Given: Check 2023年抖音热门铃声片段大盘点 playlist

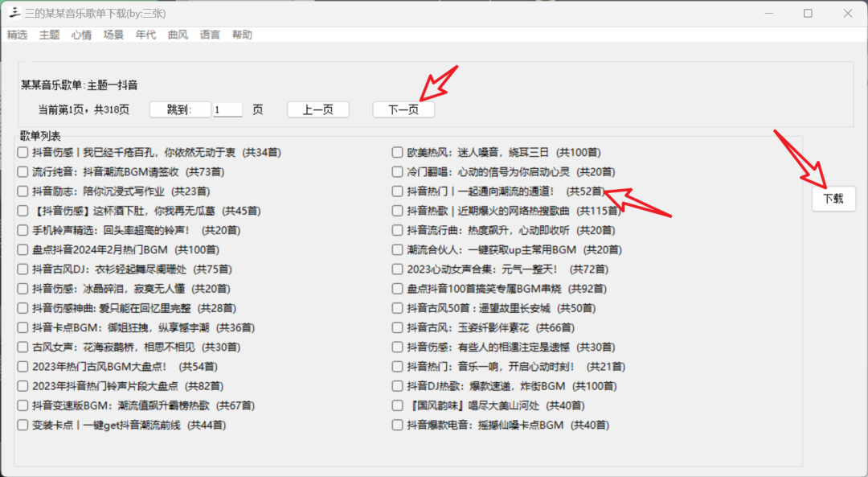Looking at the screenshot, I should [23, 386].
